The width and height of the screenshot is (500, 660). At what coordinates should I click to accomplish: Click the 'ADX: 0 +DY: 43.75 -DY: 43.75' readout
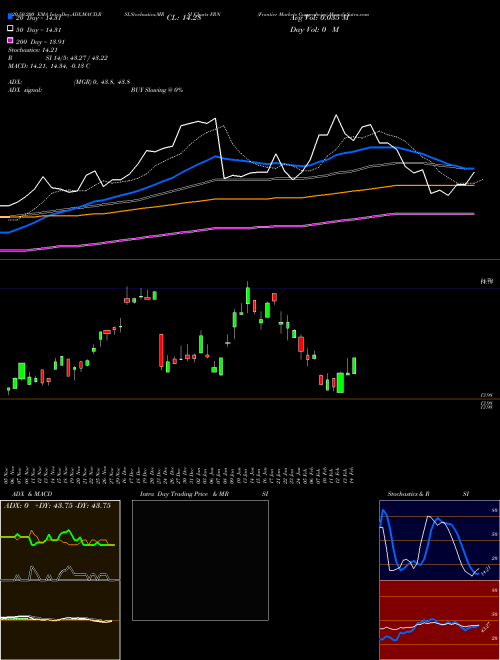(x=57, y=506)
